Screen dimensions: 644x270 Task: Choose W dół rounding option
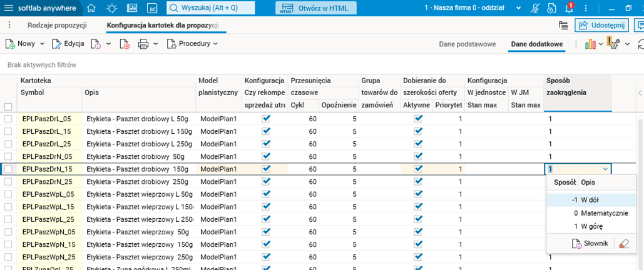pos(591,200)
